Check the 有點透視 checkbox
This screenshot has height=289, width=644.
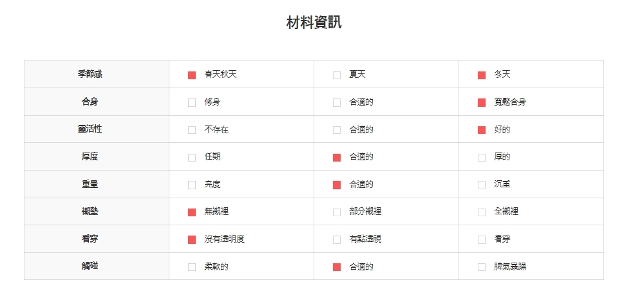337,239
